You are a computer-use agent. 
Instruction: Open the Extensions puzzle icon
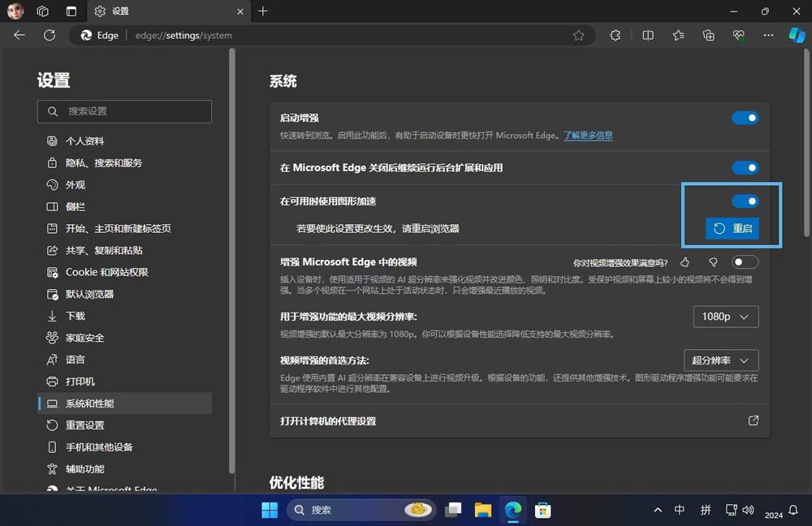pyautogui.click(x=615, y=35)
